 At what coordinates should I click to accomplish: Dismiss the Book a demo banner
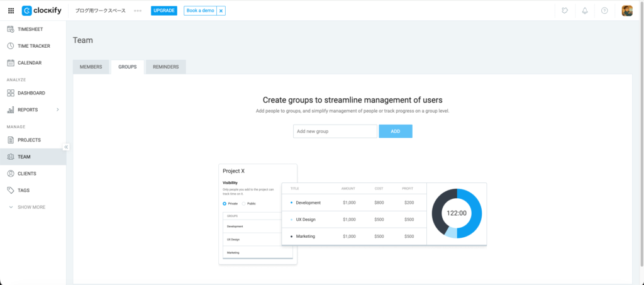point(221,11)
